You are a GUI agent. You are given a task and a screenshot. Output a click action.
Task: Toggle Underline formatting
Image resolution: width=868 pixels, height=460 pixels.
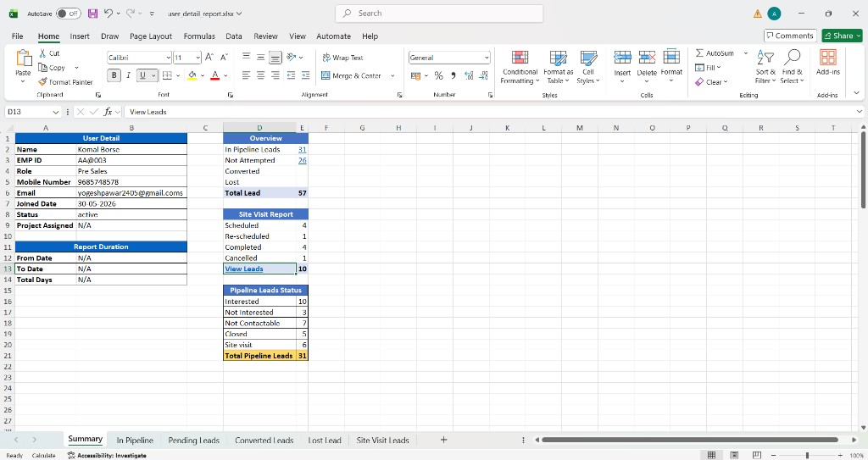pos(142,75)
